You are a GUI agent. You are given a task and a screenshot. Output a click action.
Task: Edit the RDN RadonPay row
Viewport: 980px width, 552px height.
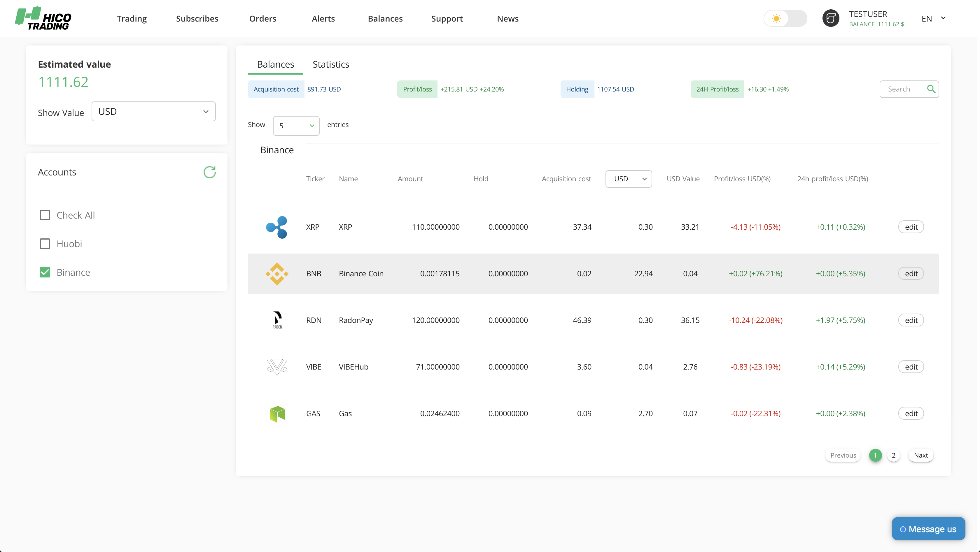(x=911, y=320)
